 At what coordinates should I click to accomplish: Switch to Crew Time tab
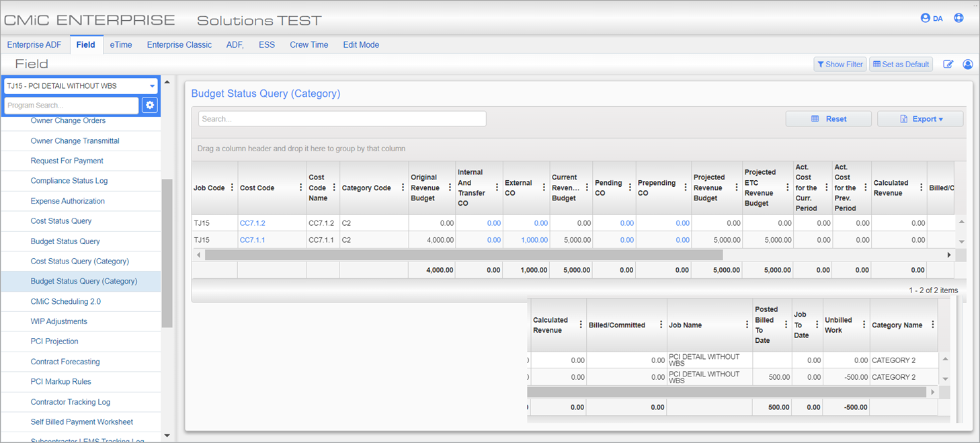309,45
